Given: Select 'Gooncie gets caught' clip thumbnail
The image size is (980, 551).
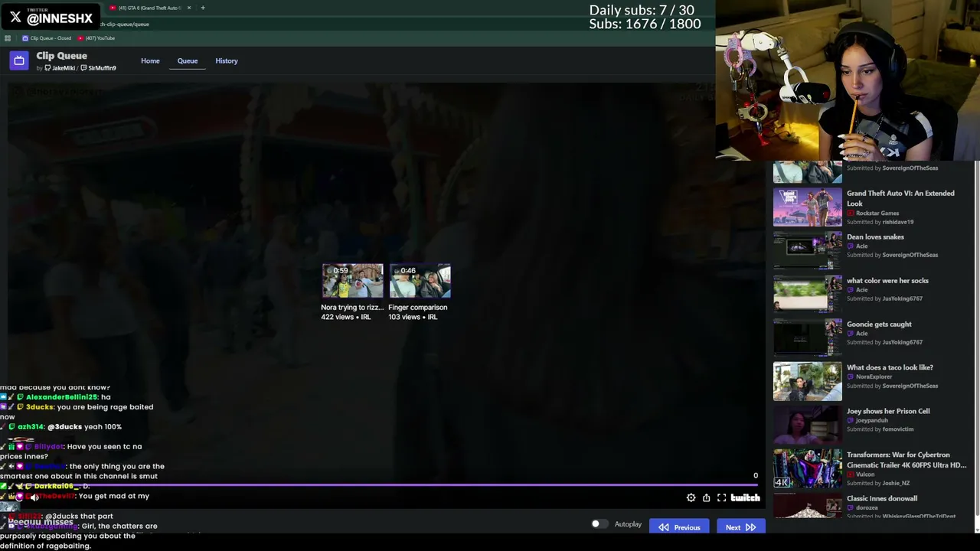Looking at the screenshot, I should (807, 338).
